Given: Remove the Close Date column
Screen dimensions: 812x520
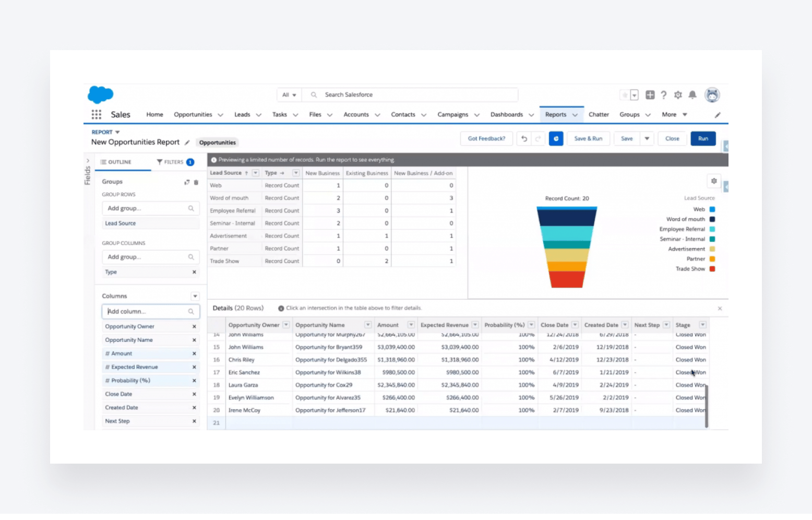Looking at the screenshot, I should click(x=194, y=395).
